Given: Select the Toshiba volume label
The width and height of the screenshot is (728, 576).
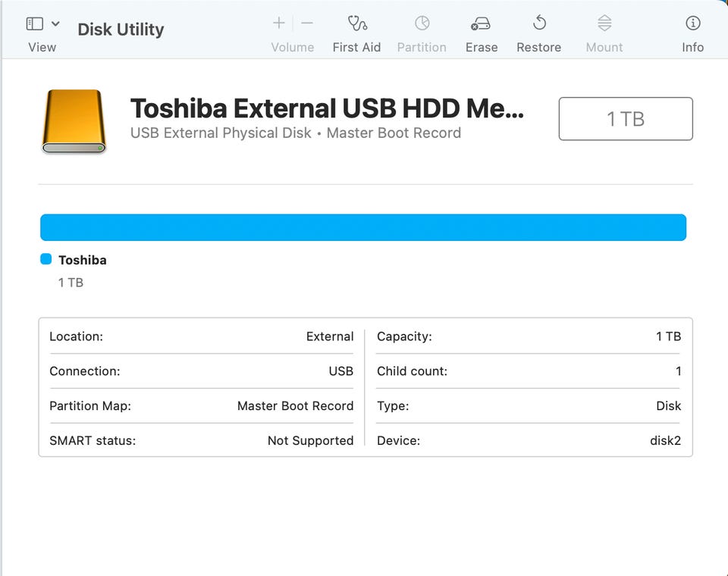Looking at the screenshot, I should pos(82,260).
